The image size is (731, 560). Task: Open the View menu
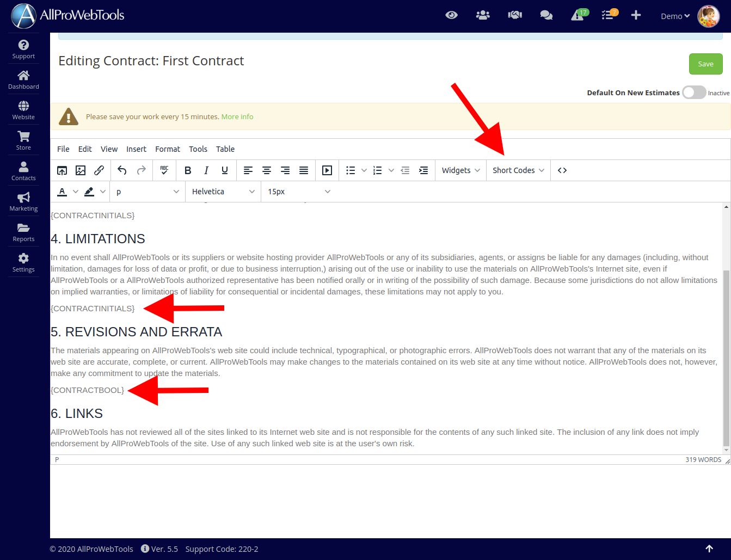click(x=109, y=149)
